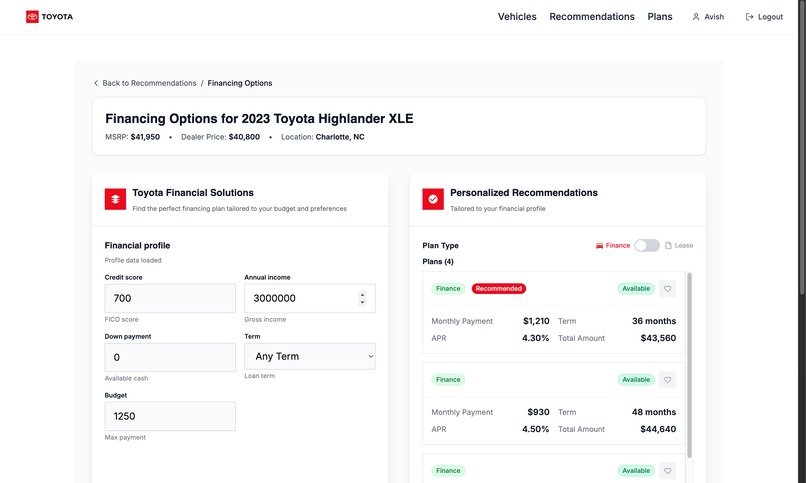Click the Personalized Recommendations checkmark icon

click(x=433, y=199)
